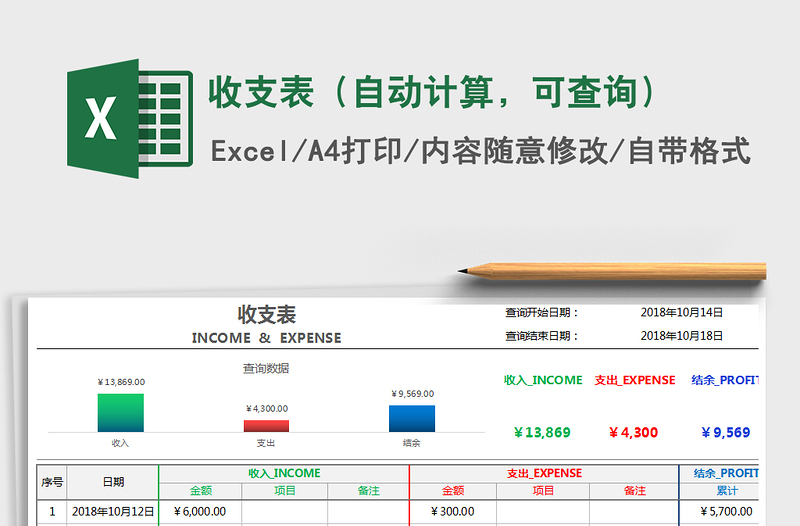The width and height of the screenshot is (800, 526).
Task: Click the ¥4,300.00 data label
Action: [x=267, y=409]
